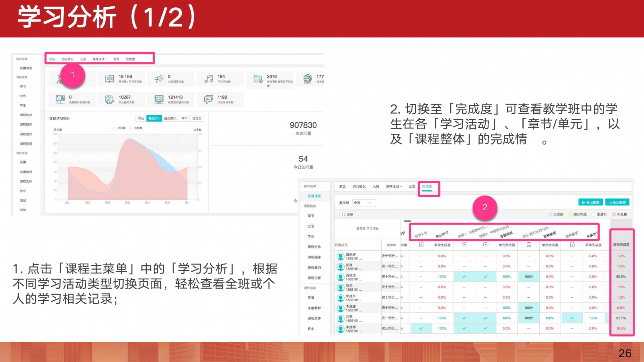This screenshot has height=362, width=644.
Task: Click 导出数据 export button
Action: point(590,202)
